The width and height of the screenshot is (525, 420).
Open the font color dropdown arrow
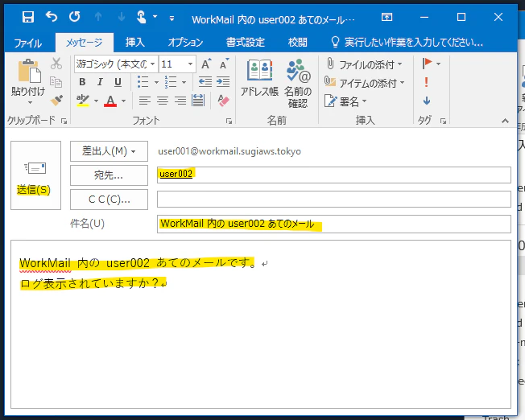tap(123, 101)
